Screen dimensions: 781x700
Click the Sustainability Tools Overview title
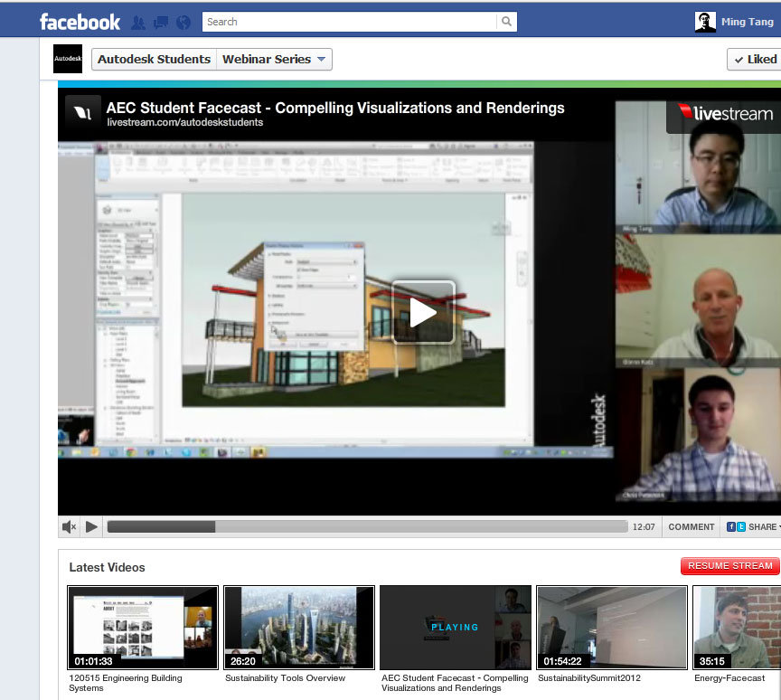[285, 678]
